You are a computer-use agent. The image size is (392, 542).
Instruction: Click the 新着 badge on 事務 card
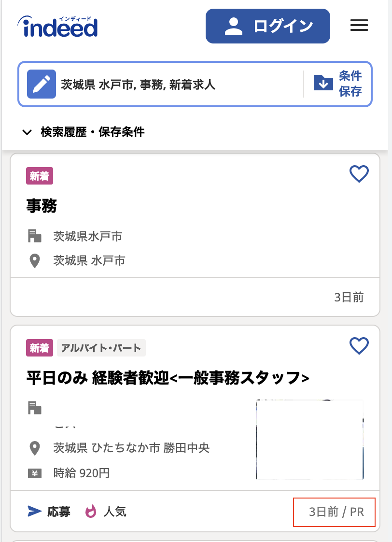39,176
